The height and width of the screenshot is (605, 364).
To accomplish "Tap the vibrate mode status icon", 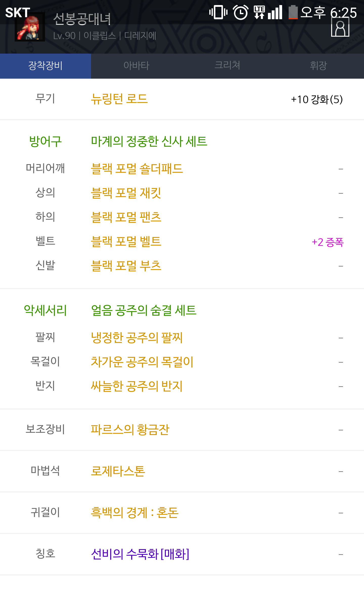I will tap(218, 12).
